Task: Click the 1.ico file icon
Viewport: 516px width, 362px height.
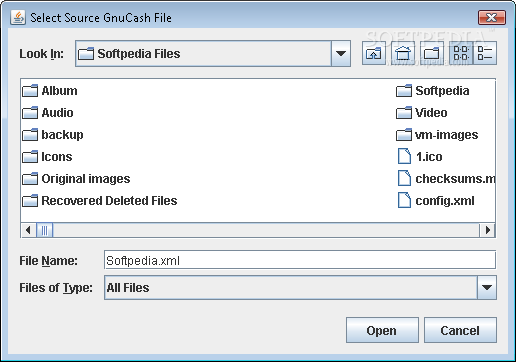Action: click(404, 156)
